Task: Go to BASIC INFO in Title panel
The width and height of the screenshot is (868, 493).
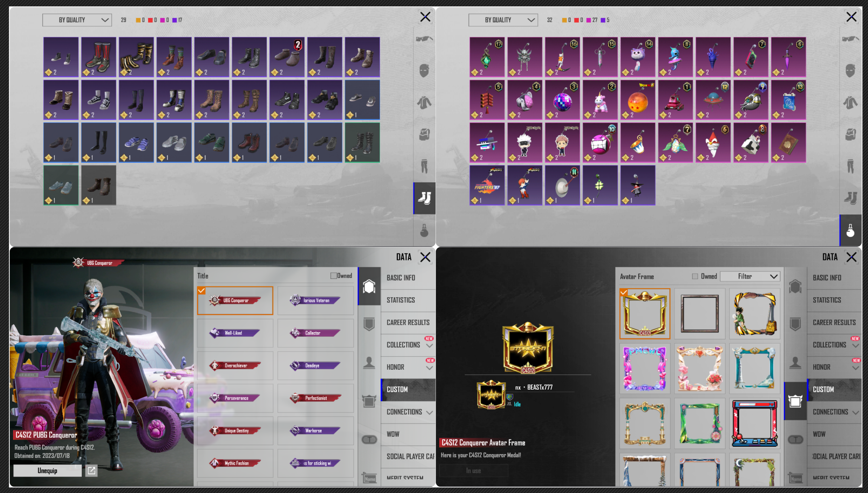Action: click(x=408, y=278)
